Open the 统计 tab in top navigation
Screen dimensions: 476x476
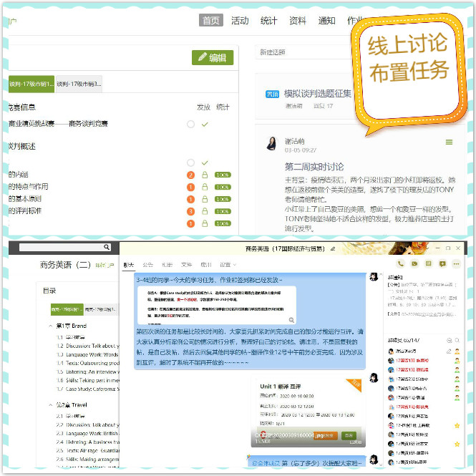point(268,21)
